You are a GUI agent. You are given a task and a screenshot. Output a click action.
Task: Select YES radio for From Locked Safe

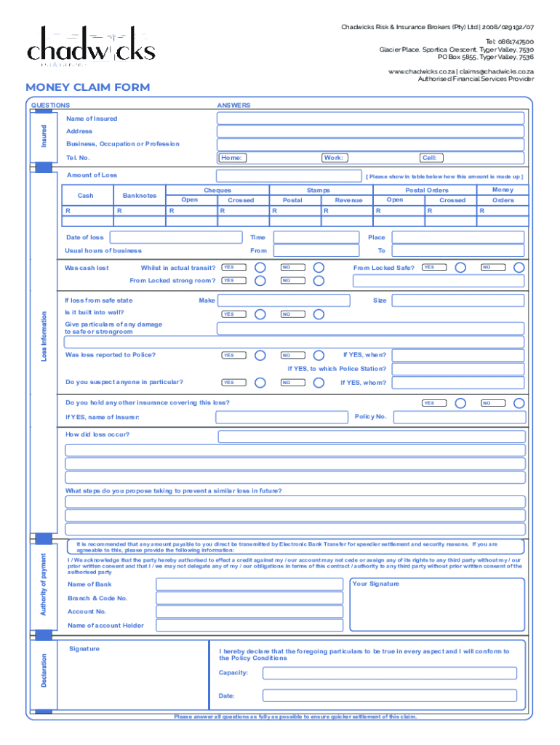click(460, 267)
